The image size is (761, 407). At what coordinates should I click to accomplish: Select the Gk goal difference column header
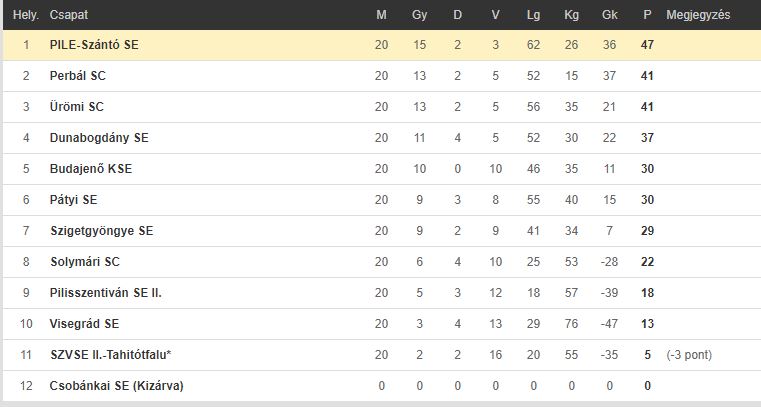pos(609,15)
